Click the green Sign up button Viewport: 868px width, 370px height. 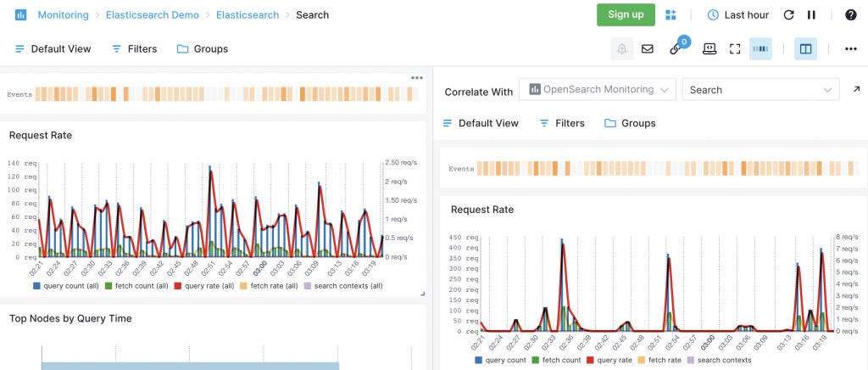click(626, 15)
